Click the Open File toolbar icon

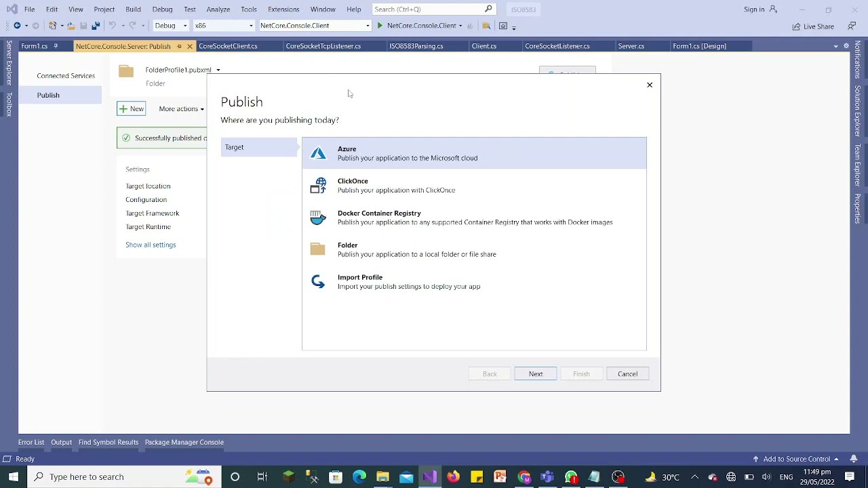point(71,26)
